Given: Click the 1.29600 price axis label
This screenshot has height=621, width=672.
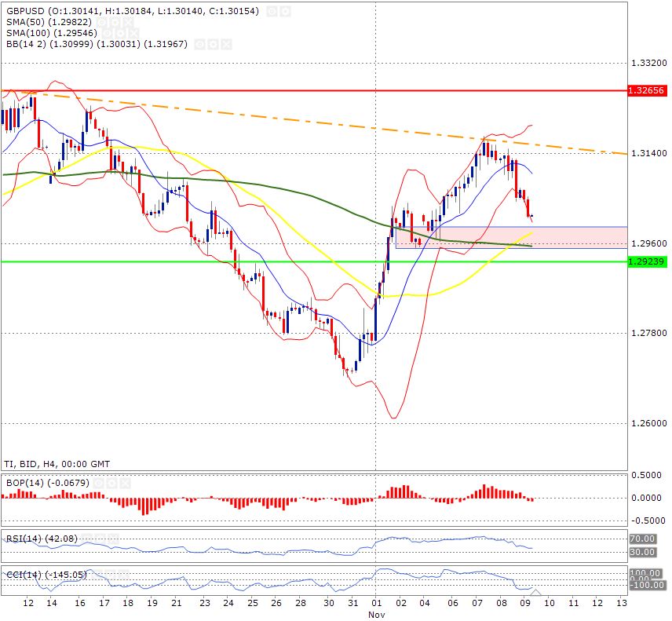Looking at the screenshot, I should point(649,243).
